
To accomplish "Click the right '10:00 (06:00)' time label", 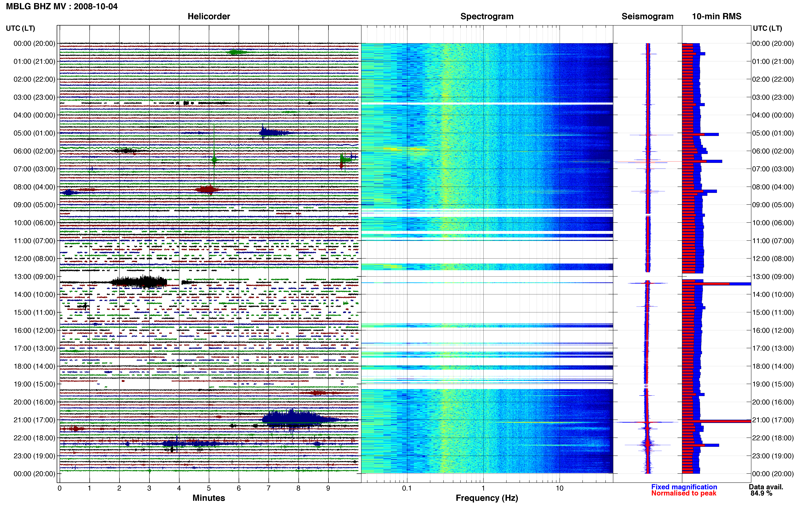I will point(773,223).
